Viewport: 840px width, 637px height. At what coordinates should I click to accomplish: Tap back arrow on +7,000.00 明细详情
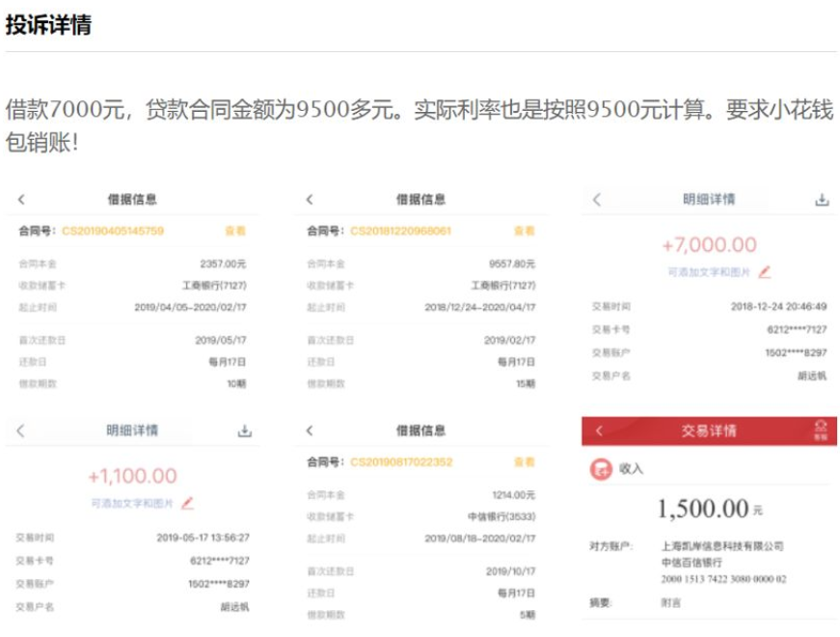[x=596, y=200]
